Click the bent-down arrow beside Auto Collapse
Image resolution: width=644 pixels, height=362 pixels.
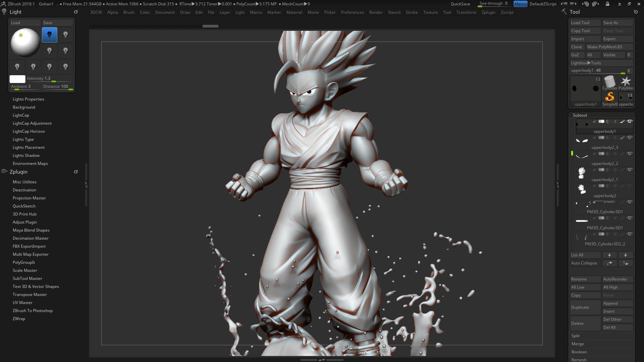click(x=626, y=263)
